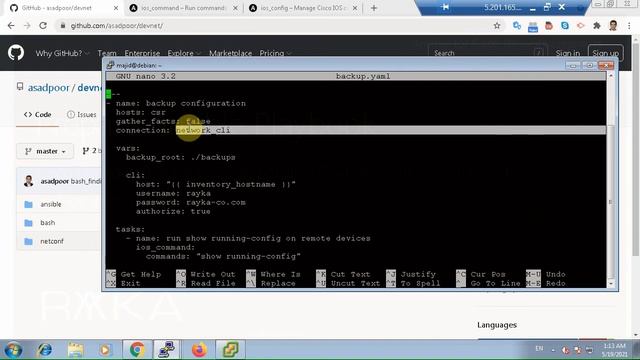The height and width of the screenshot is (360, 640).
Task: Open the Issues tab
Action: click(82, 115)
